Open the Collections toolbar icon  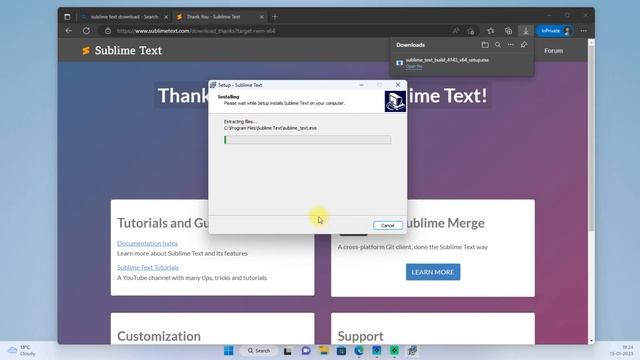coord(508,31)
